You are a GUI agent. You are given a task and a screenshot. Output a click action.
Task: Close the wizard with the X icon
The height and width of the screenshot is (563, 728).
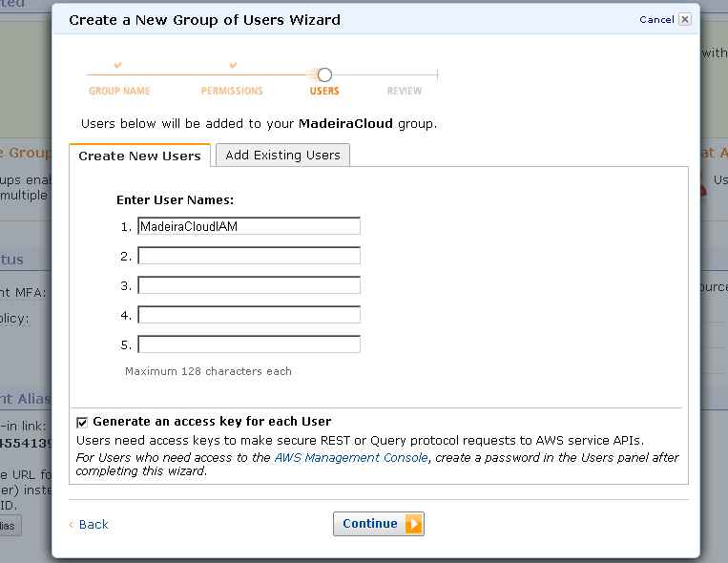(x=685, y=19)
